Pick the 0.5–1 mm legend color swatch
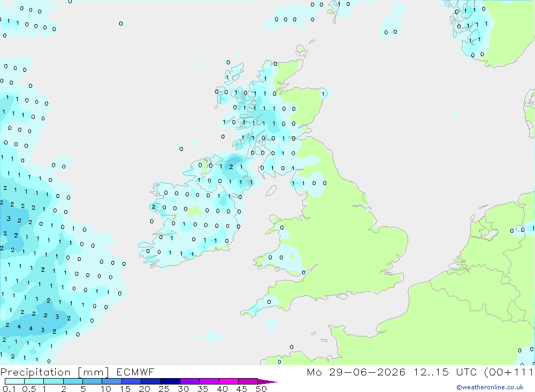 pyautogui.click(x=34, y=381)
